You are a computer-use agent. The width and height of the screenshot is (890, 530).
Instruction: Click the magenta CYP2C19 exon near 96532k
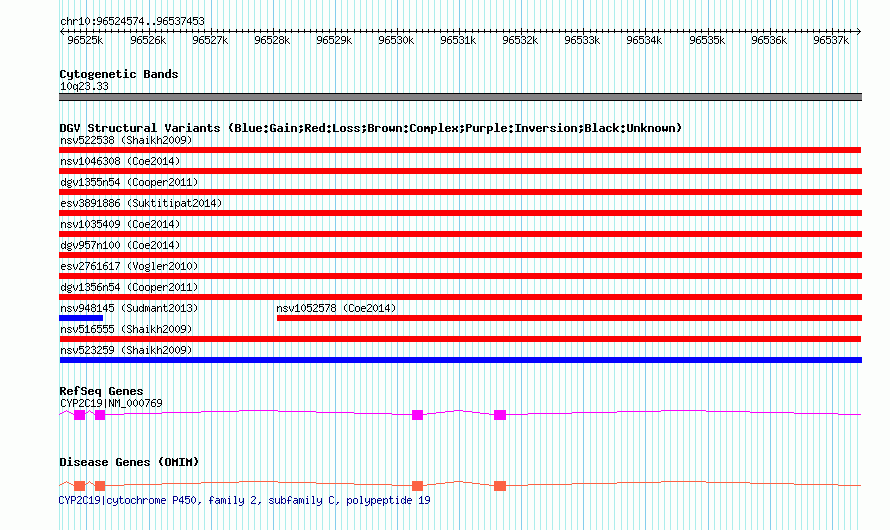[499, 415]
